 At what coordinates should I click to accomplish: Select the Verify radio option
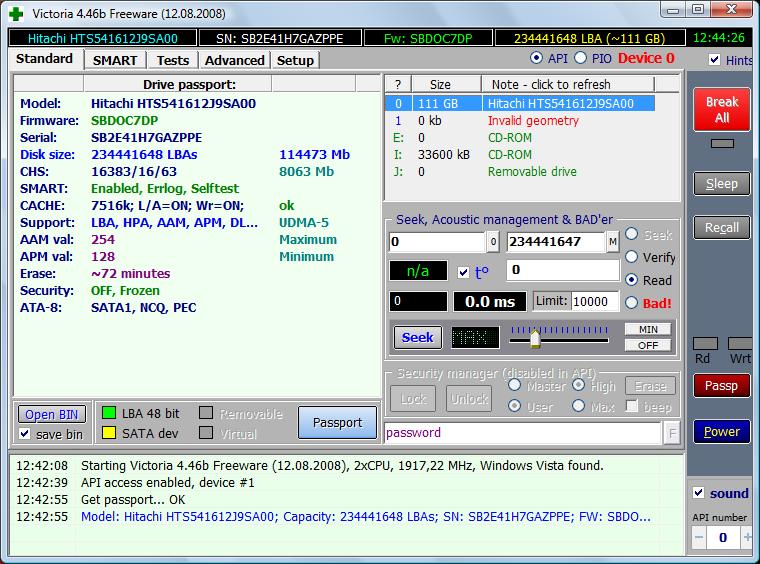tap(631, 257)
